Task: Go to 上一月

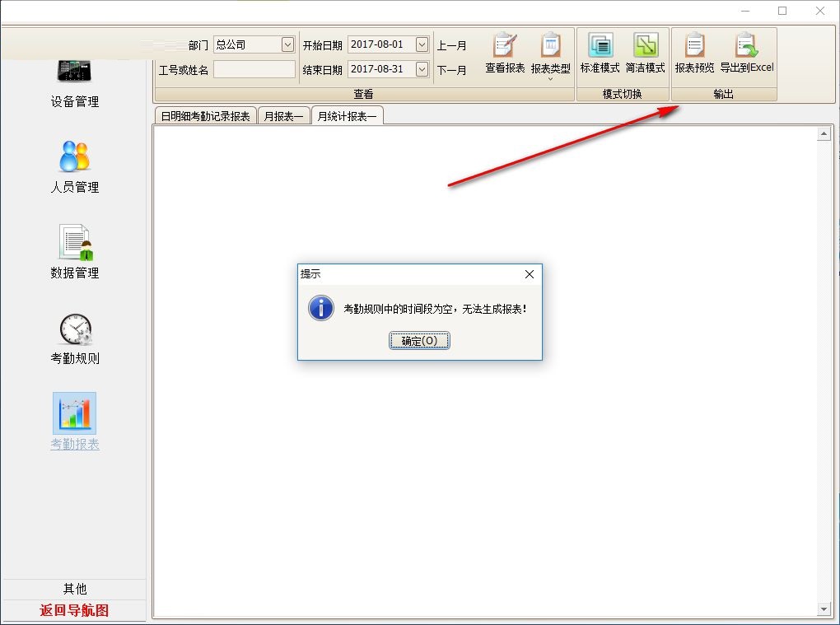Action: [x=451, y=45]
